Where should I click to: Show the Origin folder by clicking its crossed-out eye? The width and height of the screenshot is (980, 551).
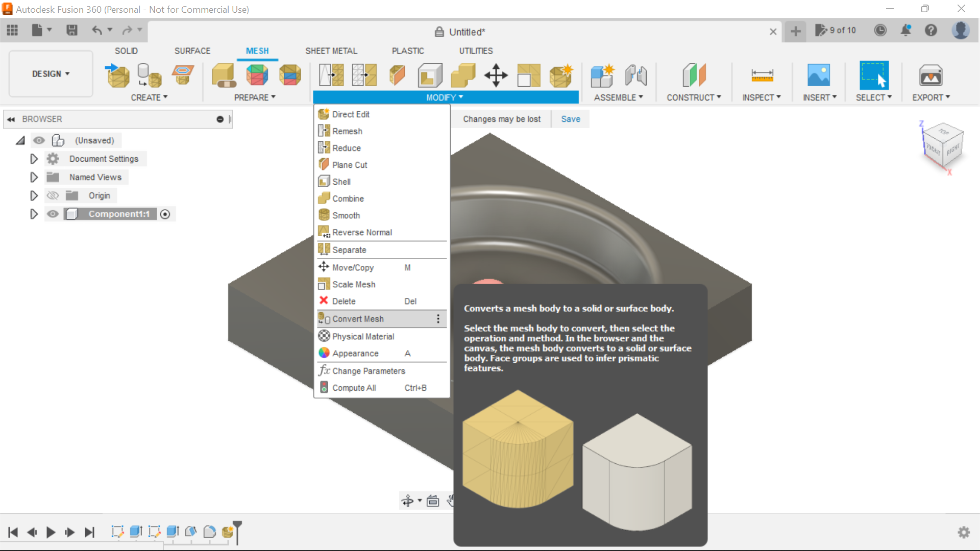[x=53, y=195]
